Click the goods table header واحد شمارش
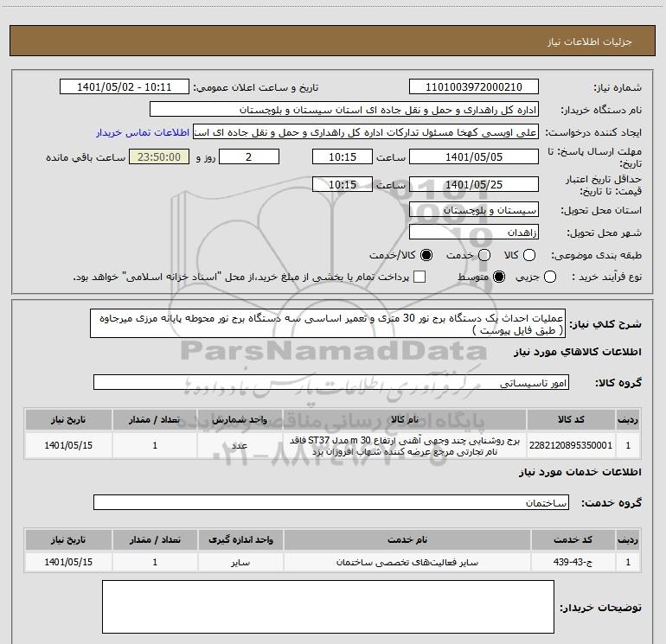The width and height of the screenshot is (666, 644). click(240, 419)
